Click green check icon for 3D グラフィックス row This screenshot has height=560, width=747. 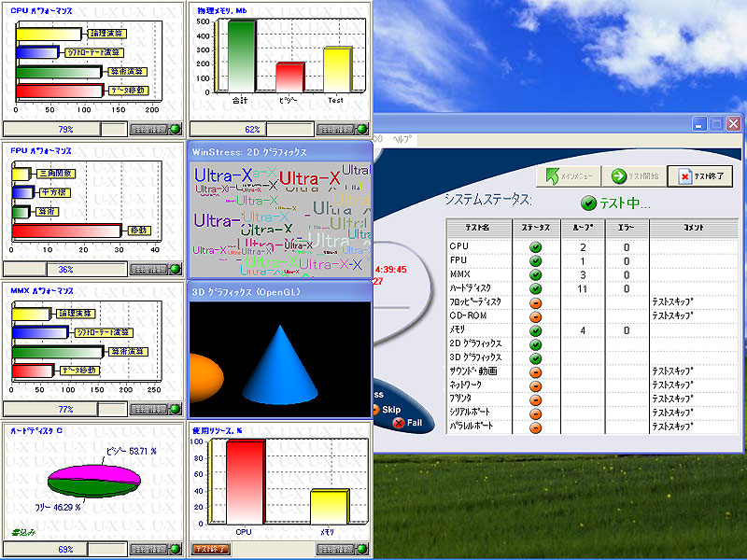point(536,357)
